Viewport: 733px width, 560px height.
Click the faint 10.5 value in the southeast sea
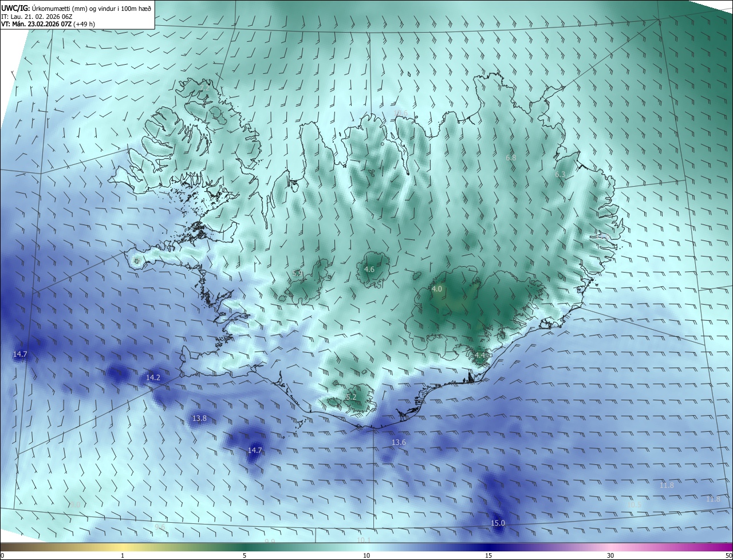coord(635,504)
